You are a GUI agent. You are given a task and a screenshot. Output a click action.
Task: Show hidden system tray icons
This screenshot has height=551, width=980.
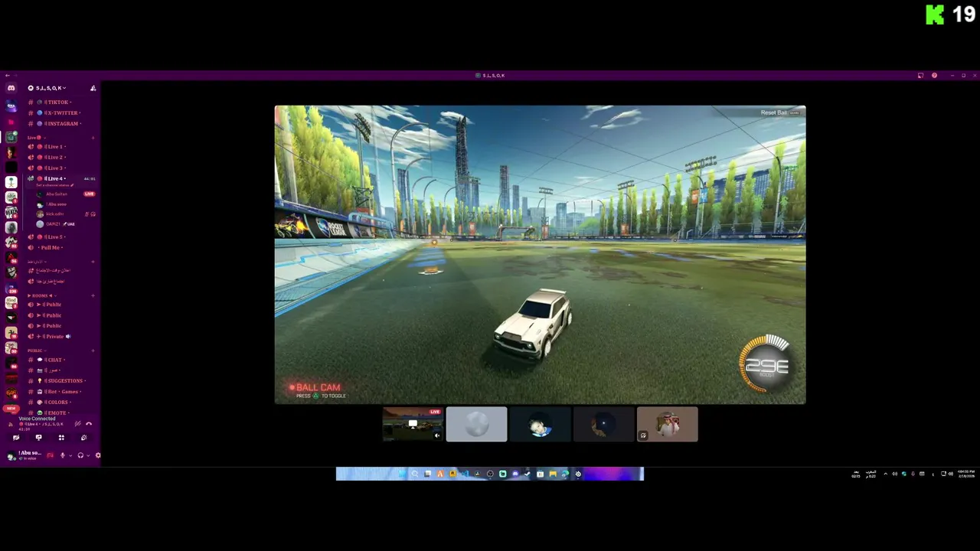click(886, 474)
